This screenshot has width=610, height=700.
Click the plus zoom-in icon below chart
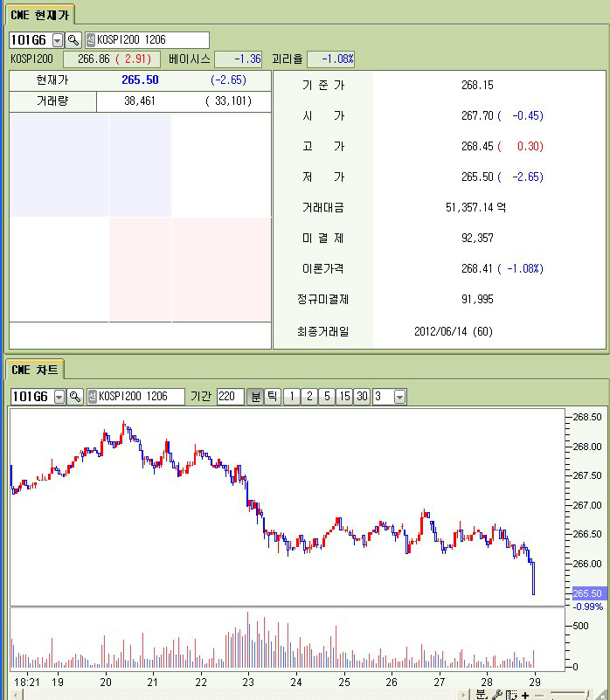pos(525,695)
